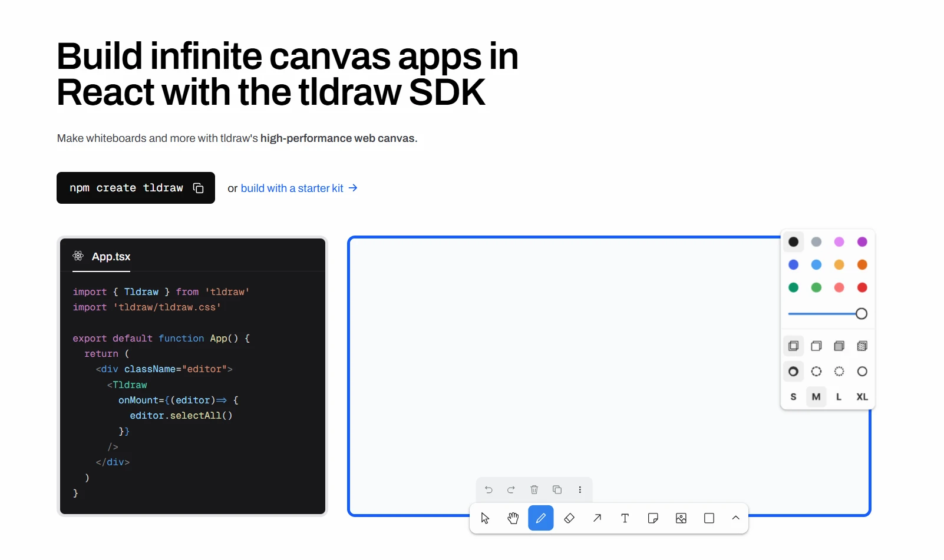The image size is (944, 560).
Task: Pick the light violet color swatch
Action: [x=839, y=242]
